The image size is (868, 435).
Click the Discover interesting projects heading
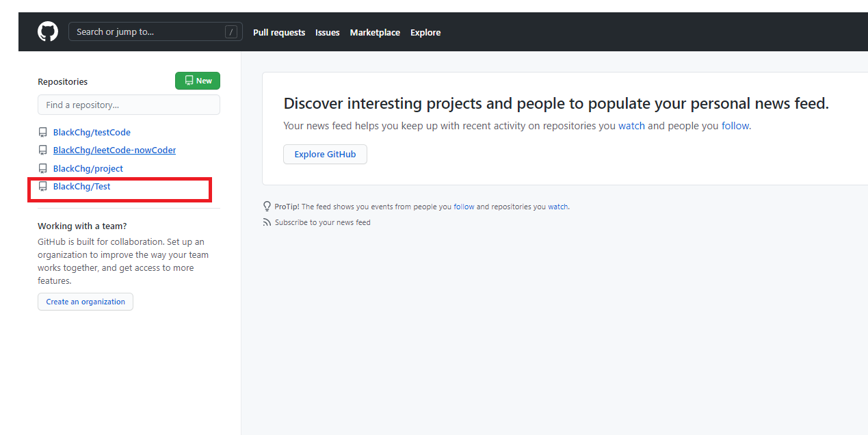(556, 103)
